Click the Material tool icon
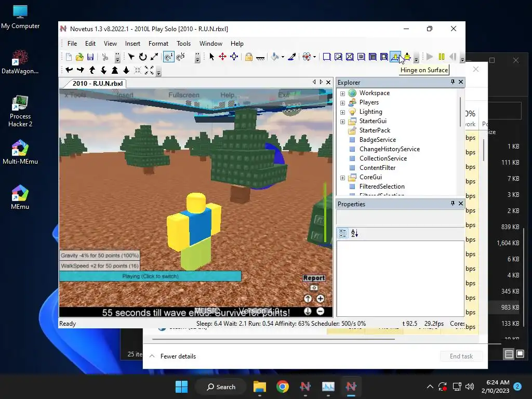The image size is (532, 399). point(307,57)
